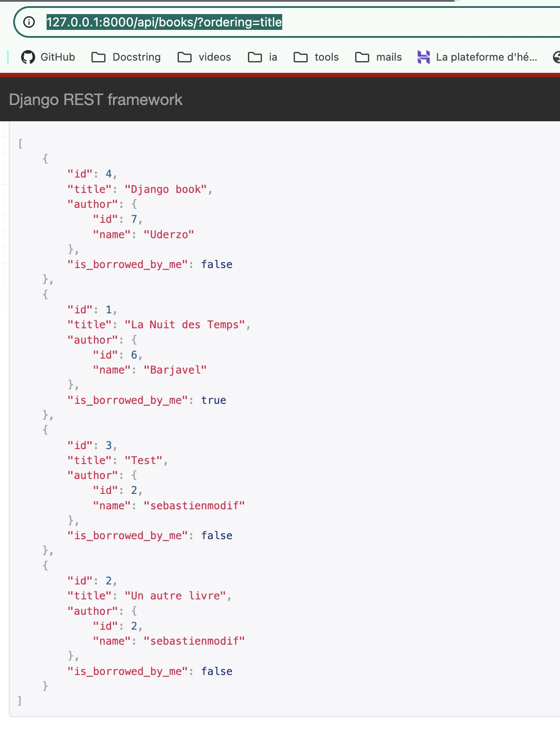560x740 pixels.
Task: Click the author name "Uderzo"
Action: (169, 235)
